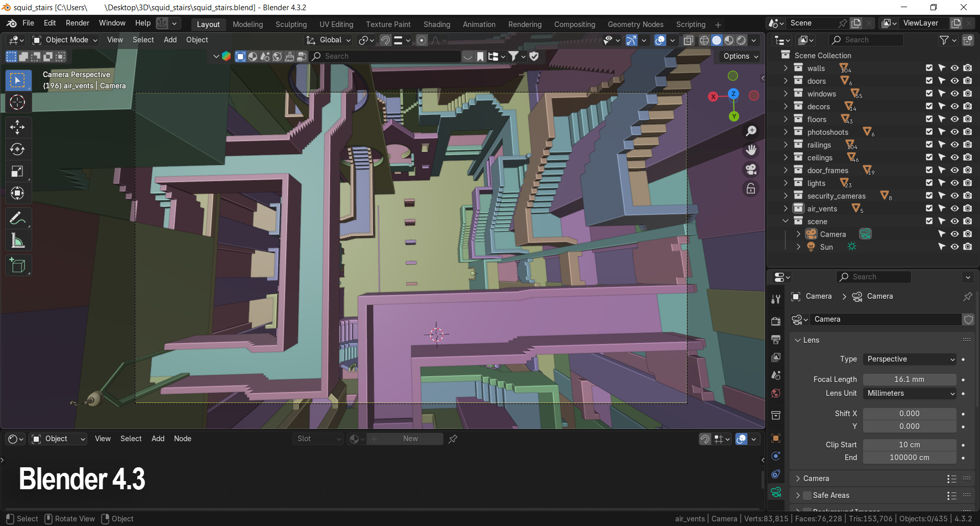
Task: Toggle camera view with the camera icon
Action: 751,170
